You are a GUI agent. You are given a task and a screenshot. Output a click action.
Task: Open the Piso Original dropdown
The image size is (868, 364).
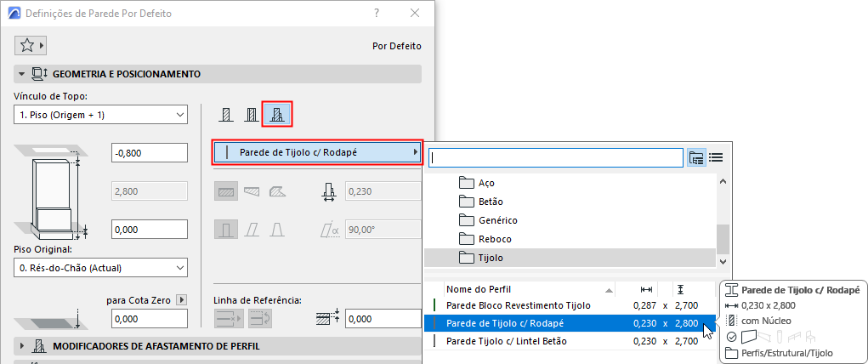(x=101, y=268)
